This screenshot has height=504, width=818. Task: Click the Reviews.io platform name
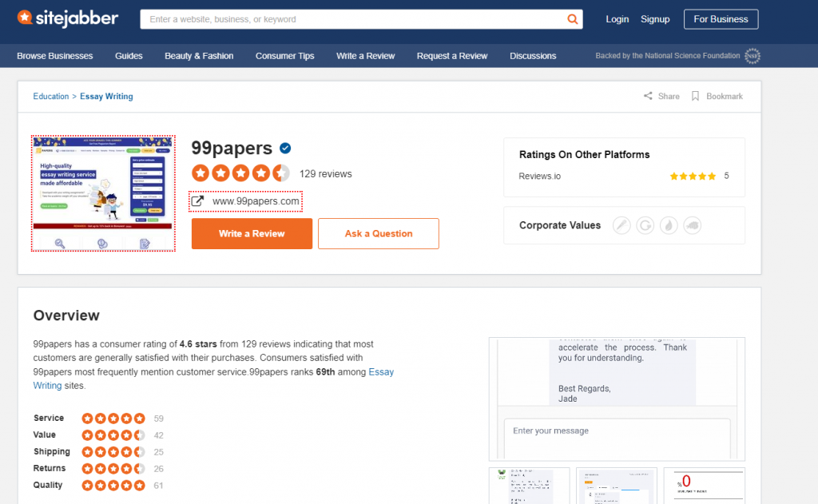[539, 177]
